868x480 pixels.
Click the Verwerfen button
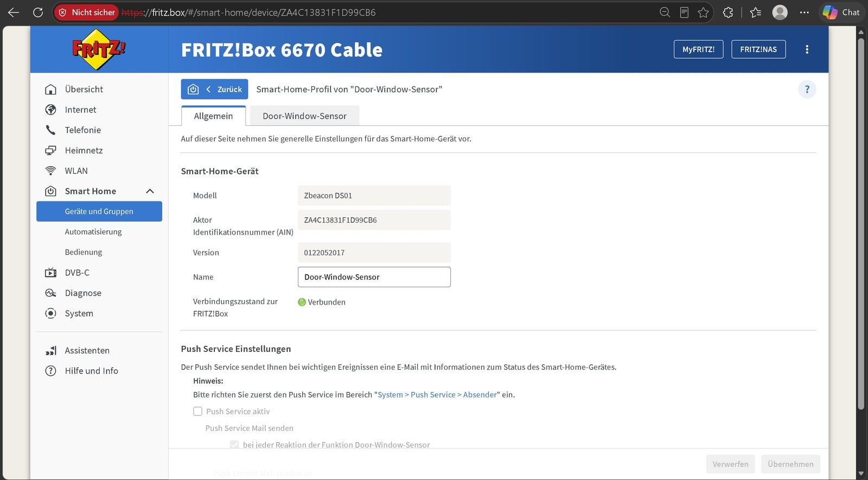click(x=730, y=464)
